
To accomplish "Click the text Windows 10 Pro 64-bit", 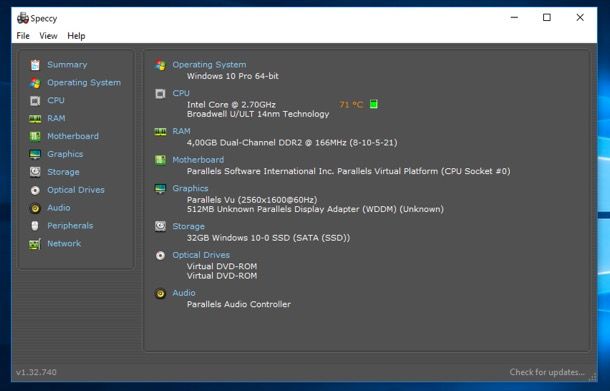I will (233, 76).
